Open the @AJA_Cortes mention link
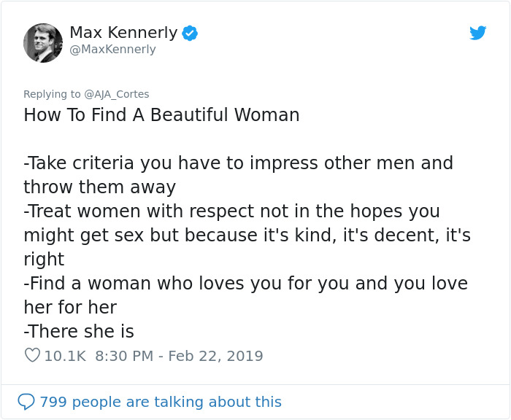The image size is (511, 420). [x=117, y=94]
